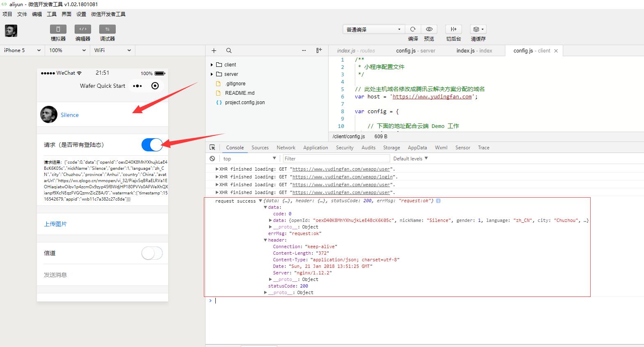Image resolution: width=644 pixels, height=347 pixels.
Task: Toggle the debugger panel button
Action: 107,29
